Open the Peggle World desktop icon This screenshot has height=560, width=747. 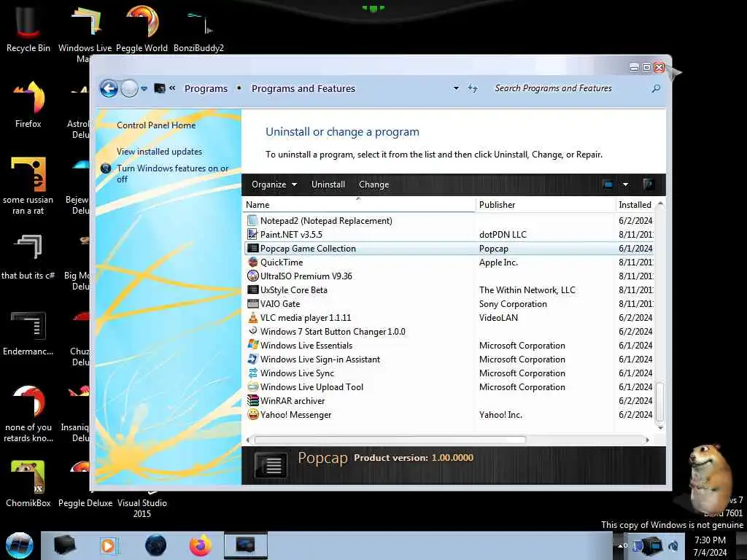pyautogui.click(x=142, y=28)
